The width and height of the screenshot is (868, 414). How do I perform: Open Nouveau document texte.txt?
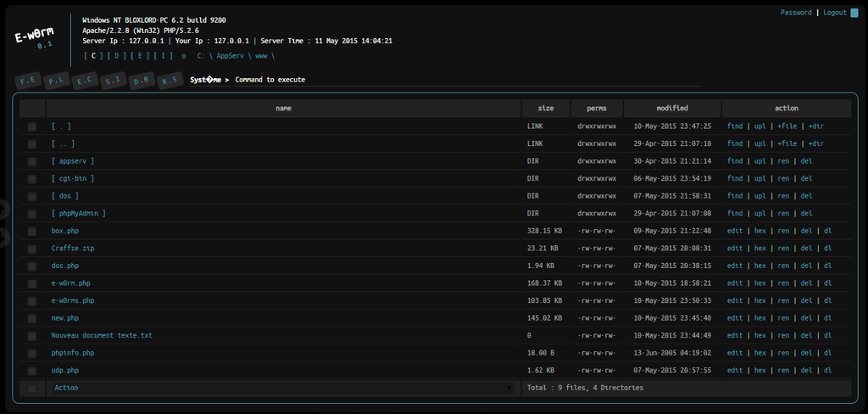point(102,335)
